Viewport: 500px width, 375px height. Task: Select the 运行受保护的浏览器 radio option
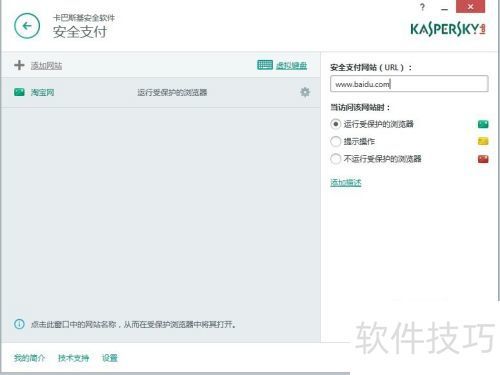tap(336, 124)
